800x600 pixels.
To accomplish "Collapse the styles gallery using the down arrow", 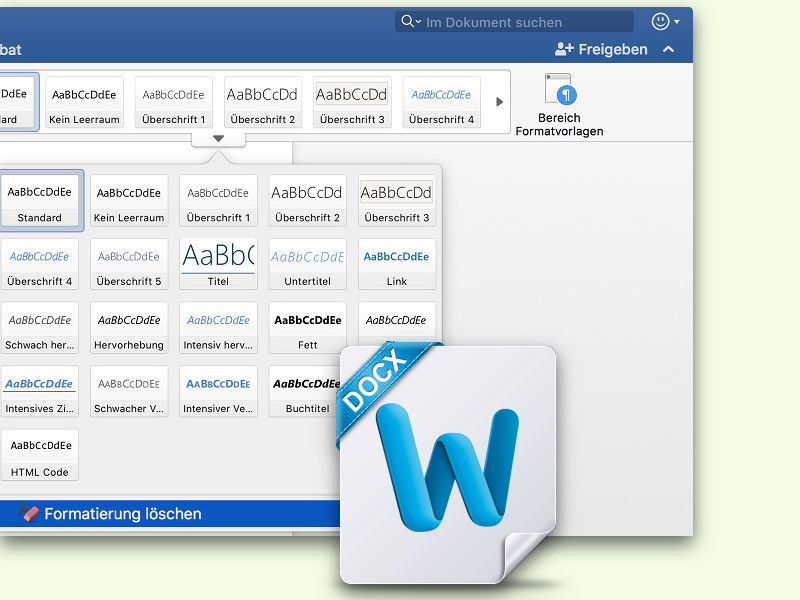I will click(x=218, y=139).
